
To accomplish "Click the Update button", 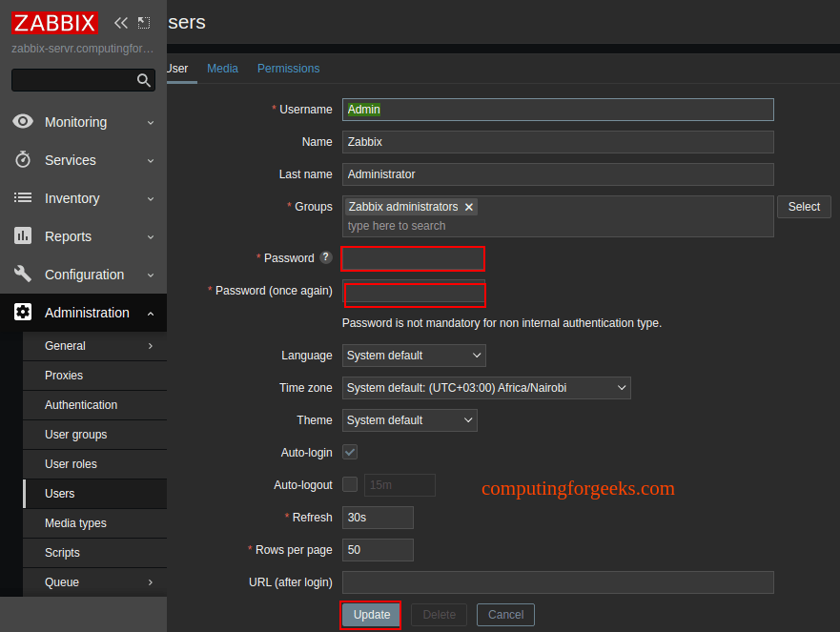I will 371,615.
